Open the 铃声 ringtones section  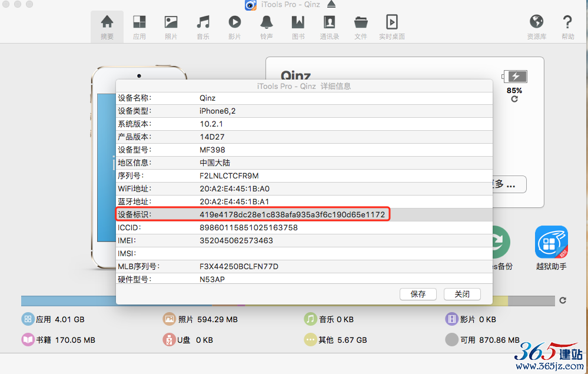pyautogui.click(x=267, y=27)
